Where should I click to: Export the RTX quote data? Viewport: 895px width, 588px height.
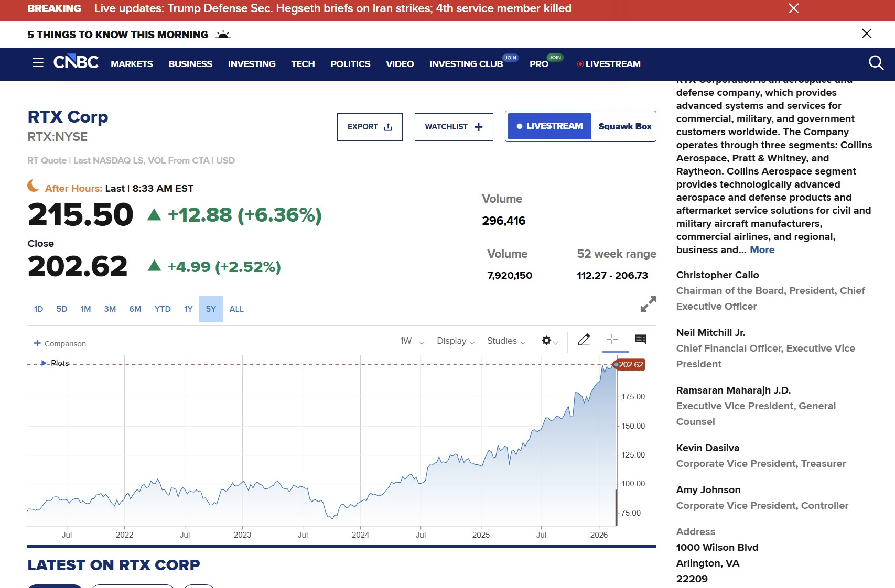point(370,127)
